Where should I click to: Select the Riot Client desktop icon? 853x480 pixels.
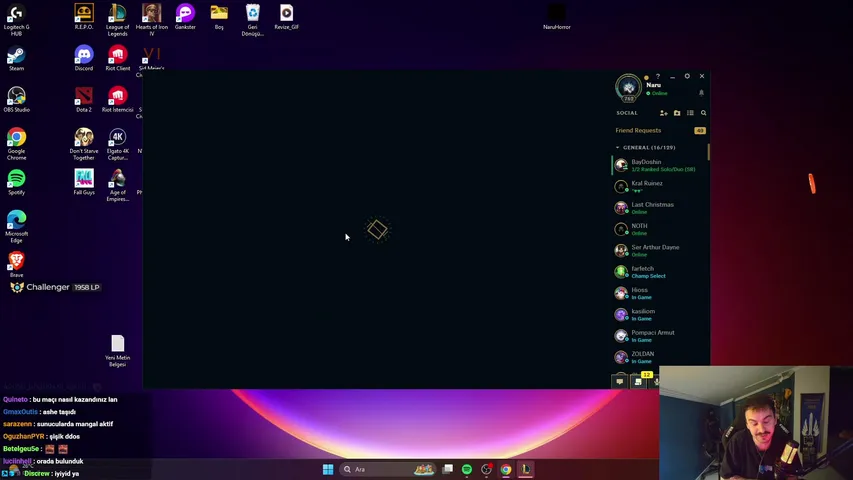click(118, 58)
